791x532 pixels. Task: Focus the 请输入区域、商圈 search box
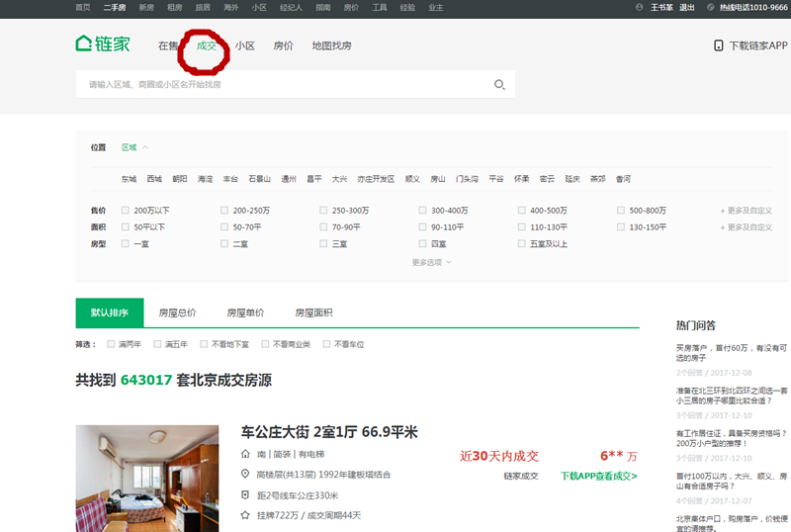tap(296, 84)
